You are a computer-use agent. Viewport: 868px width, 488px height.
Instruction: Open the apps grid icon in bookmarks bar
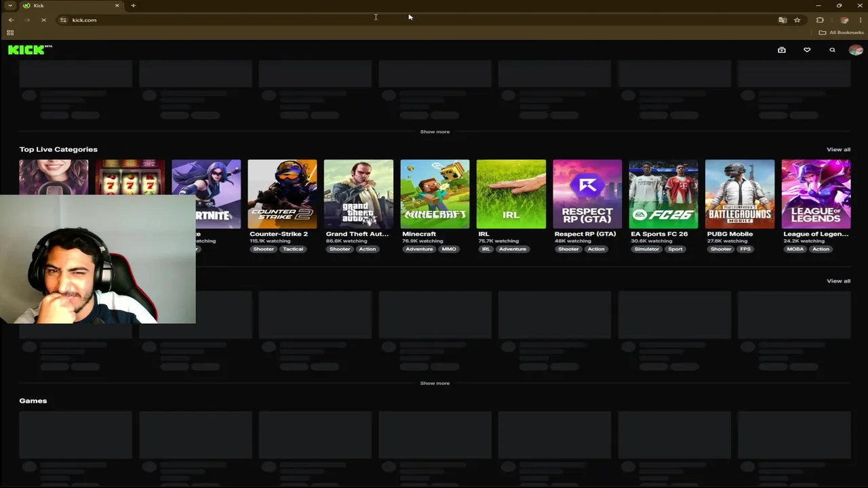coord(10,33)
